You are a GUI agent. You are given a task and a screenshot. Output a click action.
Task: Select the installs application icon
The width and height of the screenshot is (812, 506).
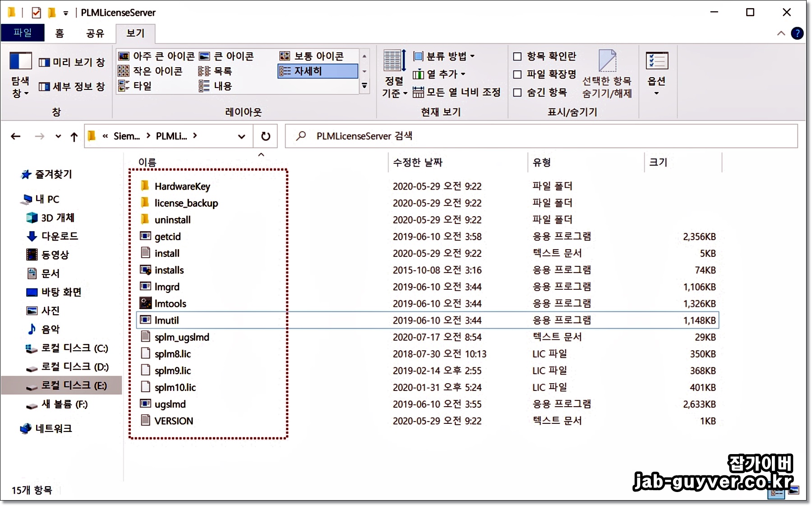(x=145, y=269)
